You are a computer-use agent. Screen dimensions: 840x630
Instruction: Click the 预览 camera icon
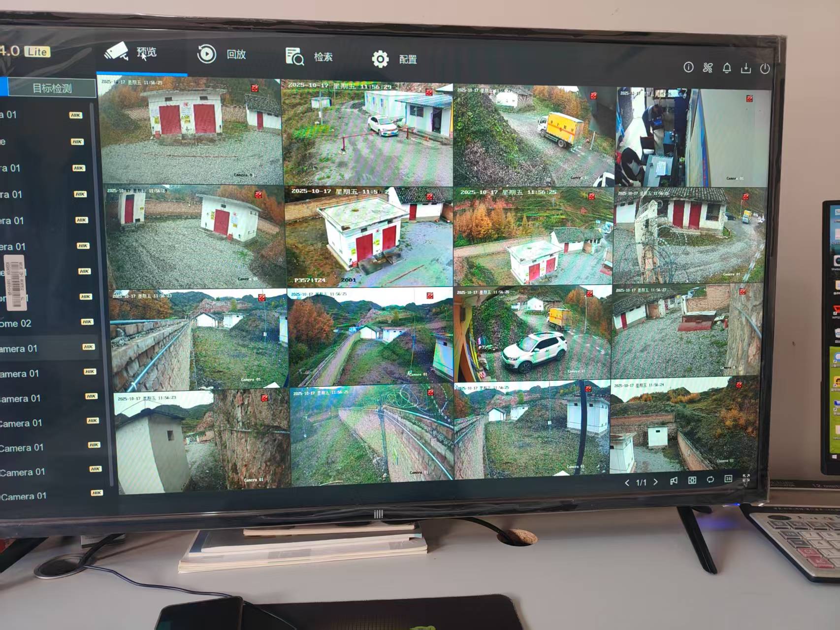(x=116, y=51)
